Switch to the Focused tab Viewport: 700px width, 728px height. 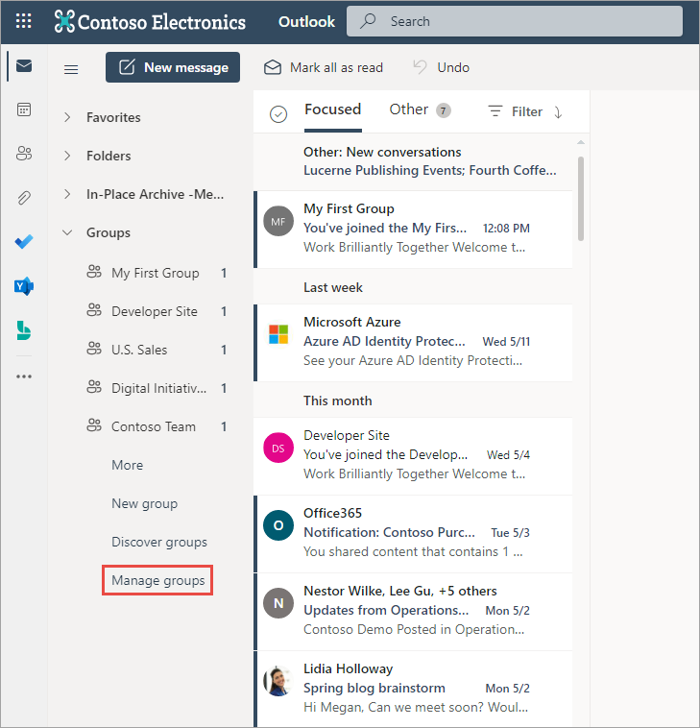(332, 109)
